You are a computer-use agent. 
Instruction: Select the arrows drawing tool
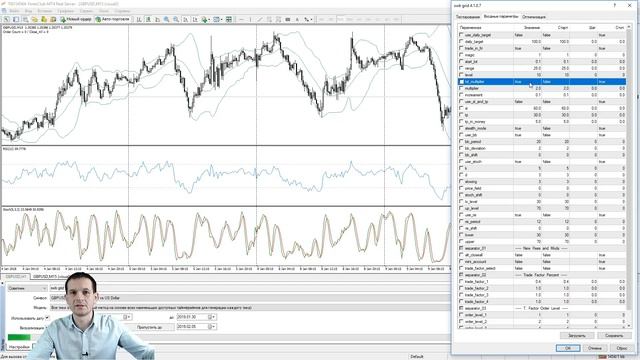coord(308,19)
